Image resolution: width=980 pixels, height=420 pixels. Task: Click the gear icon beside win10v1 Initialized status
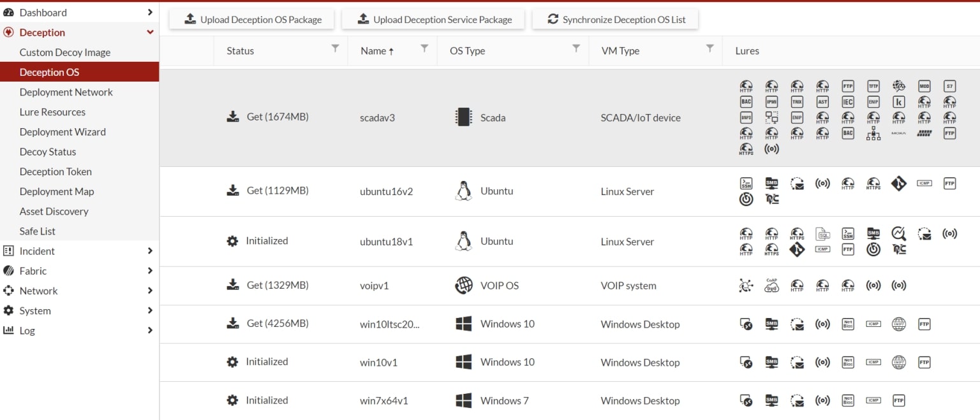[x=233, y=361]
